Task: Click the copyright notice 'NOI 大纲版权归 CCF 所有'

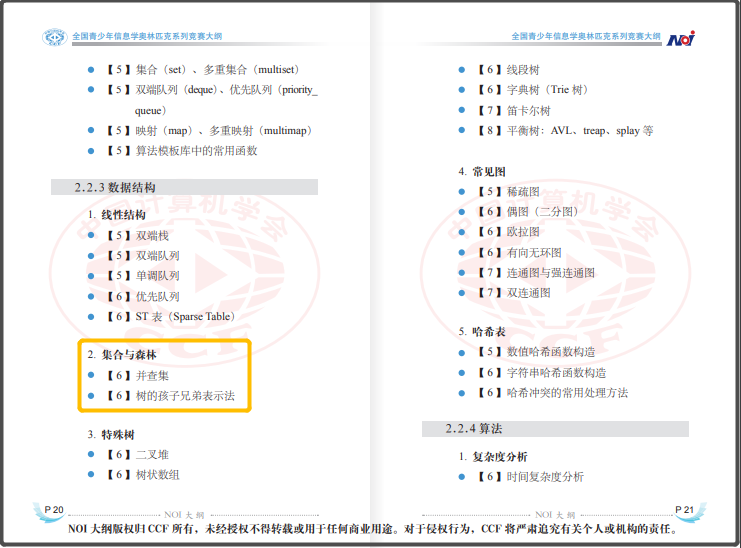Action: tap(130, 529)
